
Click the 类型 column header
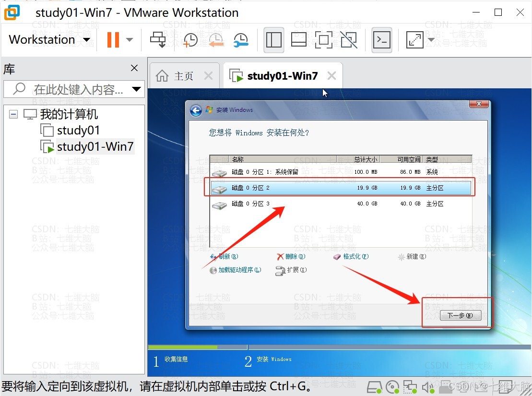click(447, 159)
